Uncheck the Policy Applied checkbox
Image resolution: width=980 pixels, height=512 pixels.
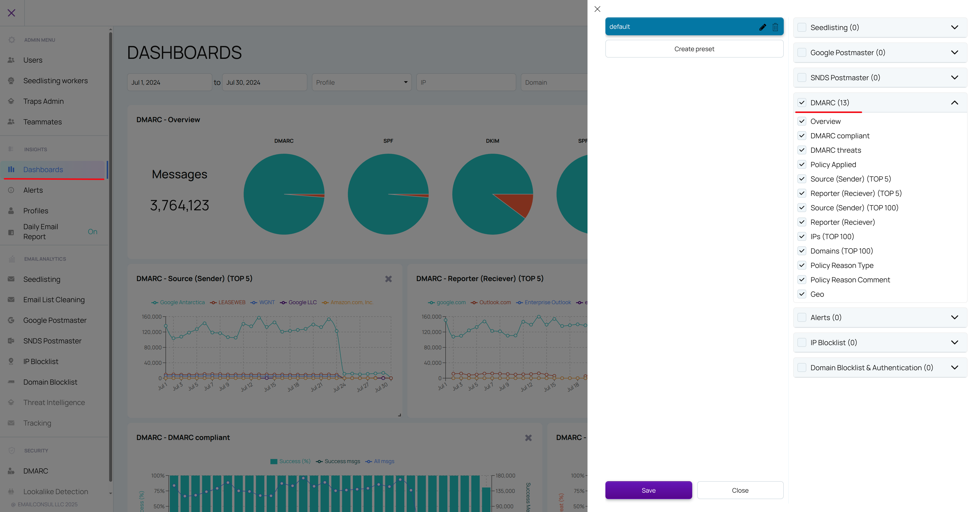click(802, 164)
